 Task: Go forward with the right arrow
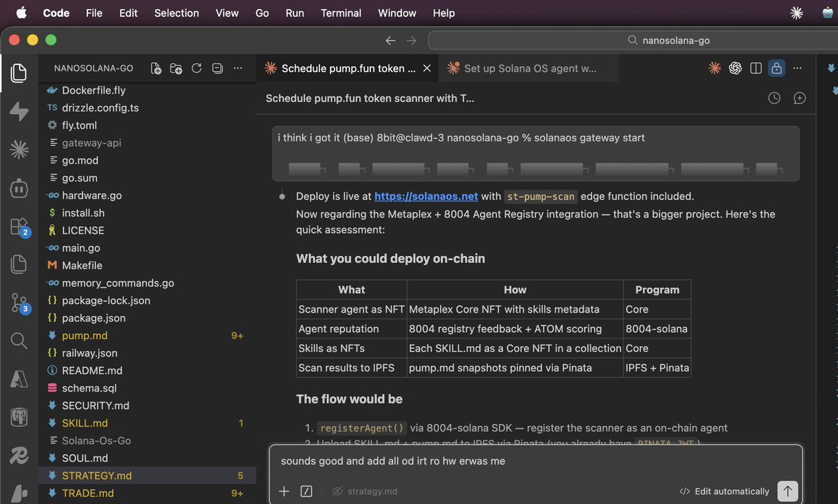click(x=411, y=40)
